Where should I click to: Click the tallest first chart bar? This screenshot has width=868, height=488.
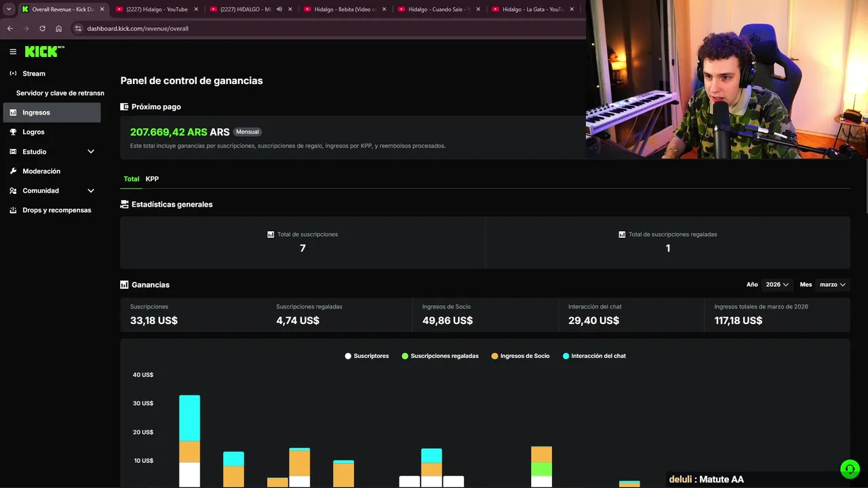coord(189,441)
